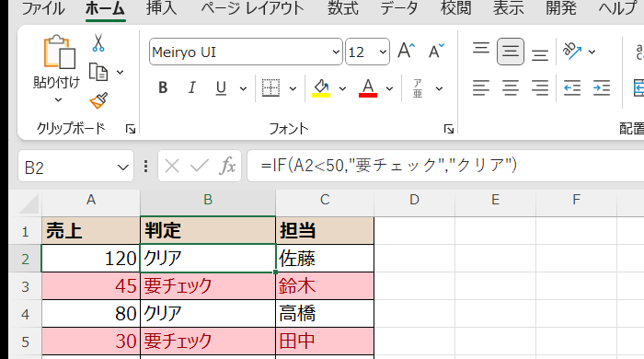The height and width of the screenshot is (359, 644).
Task: Switch to the ページ レイアウト tab
Action: [x=252, y=7]
